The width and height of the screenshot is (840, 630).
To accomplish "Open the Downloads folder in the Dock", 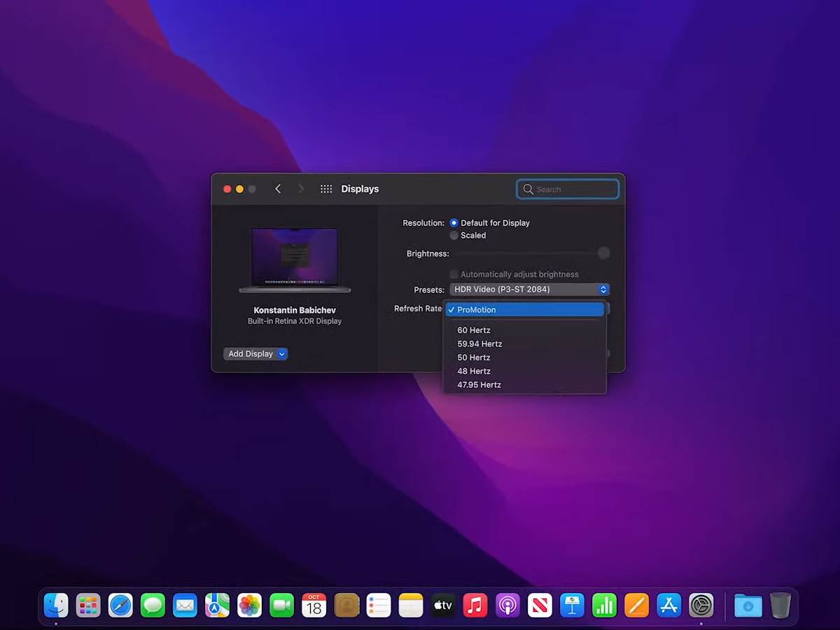I will coord(748,605).
